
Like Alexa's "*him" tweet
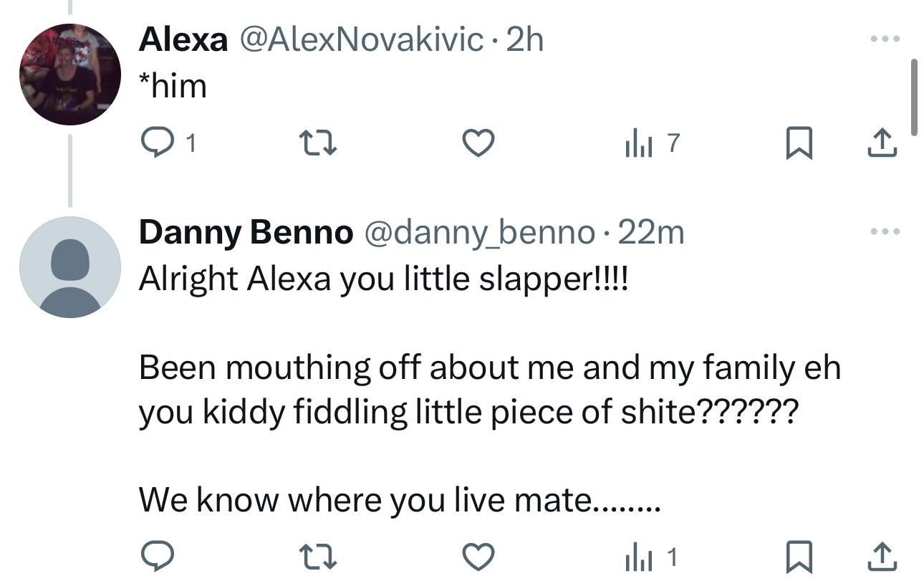(x=477, y=145)
